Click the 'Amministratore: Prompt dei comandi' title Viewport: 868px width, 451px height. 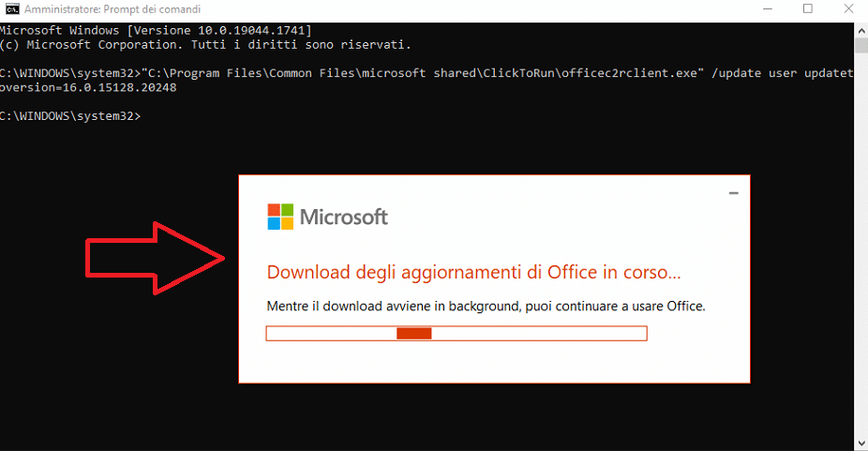click(112, 9)
